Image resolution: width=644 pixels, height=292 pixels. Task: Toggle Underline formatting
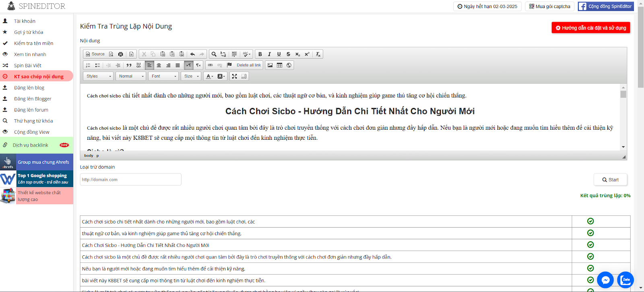279,54
